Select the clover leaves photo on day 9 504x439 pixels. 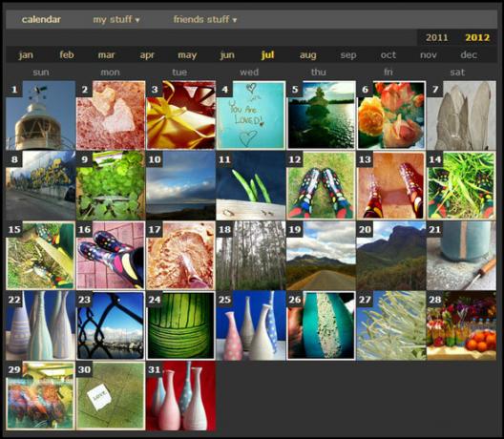pos(111,185)
